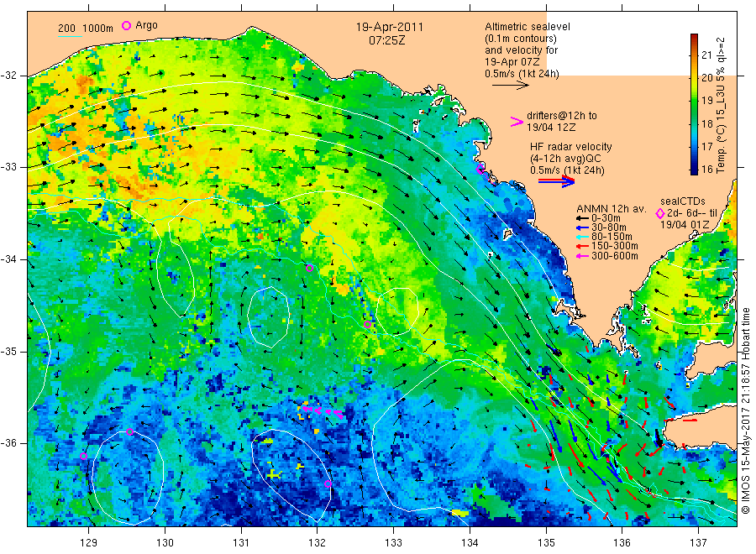The image size is (756, 554).
Task: Click the '150-300m' depth label
Action: pos(615,246)
